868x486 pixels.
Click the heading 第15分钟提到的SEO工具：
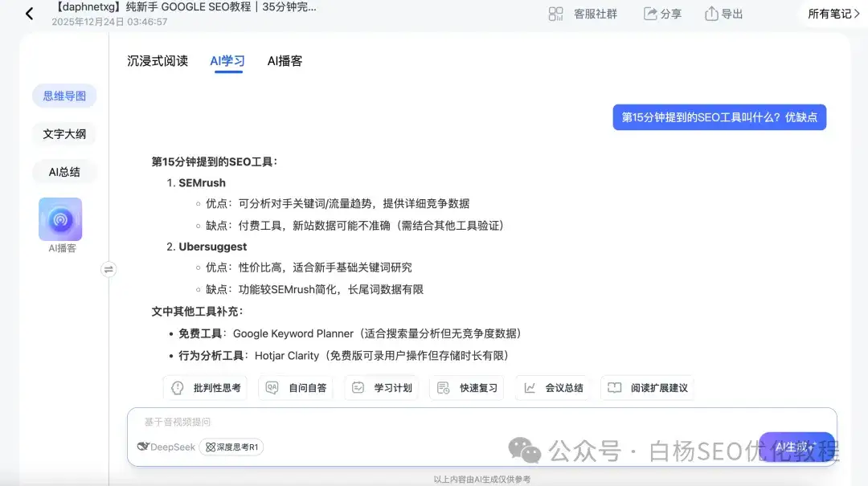click(x=215, y=161)
